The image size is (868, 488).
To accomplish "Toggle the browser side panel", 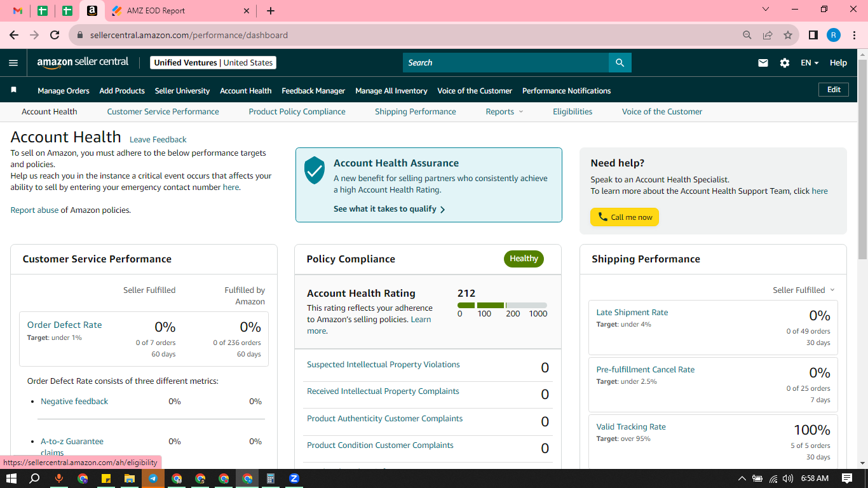I will [x=813, y=35].
